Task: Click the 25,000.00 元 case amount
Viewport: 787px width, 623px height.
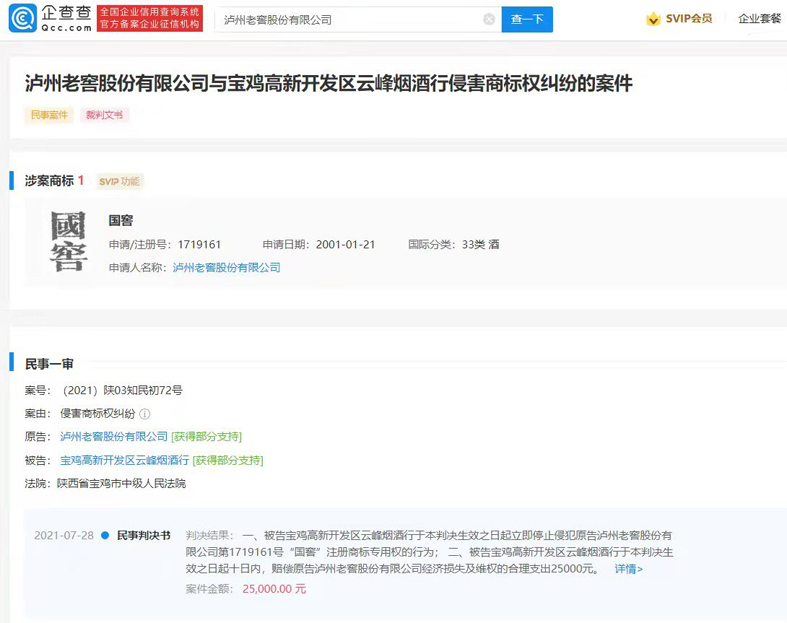Action: pos(274,589)
